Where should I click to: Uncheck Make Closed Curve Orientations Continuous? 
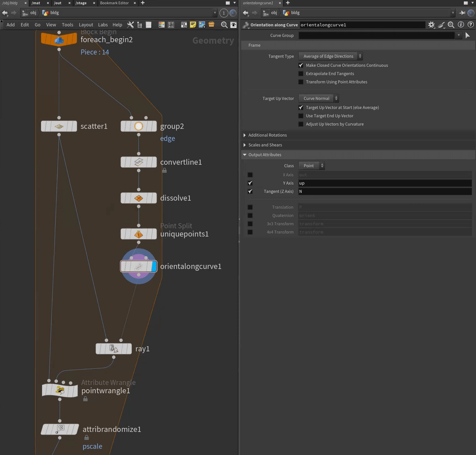[x=301, y=65]
